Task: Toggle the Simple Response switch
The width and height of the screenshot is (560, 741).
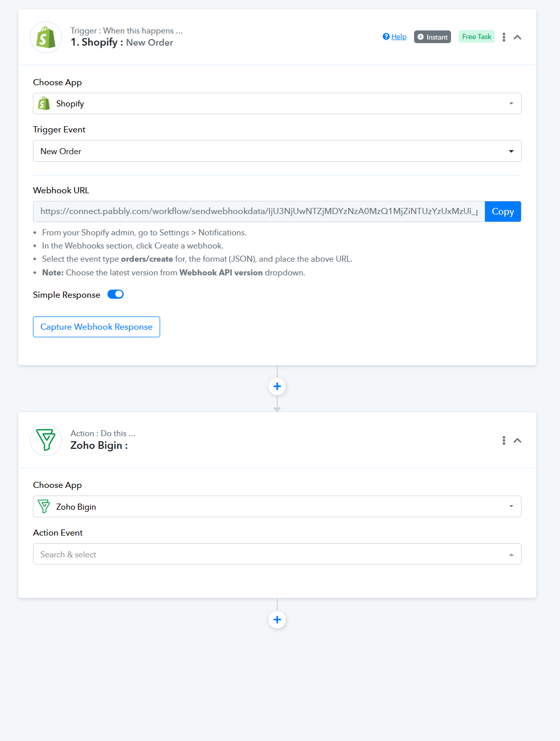Action: pyautogui.click(x=116, y=294)
